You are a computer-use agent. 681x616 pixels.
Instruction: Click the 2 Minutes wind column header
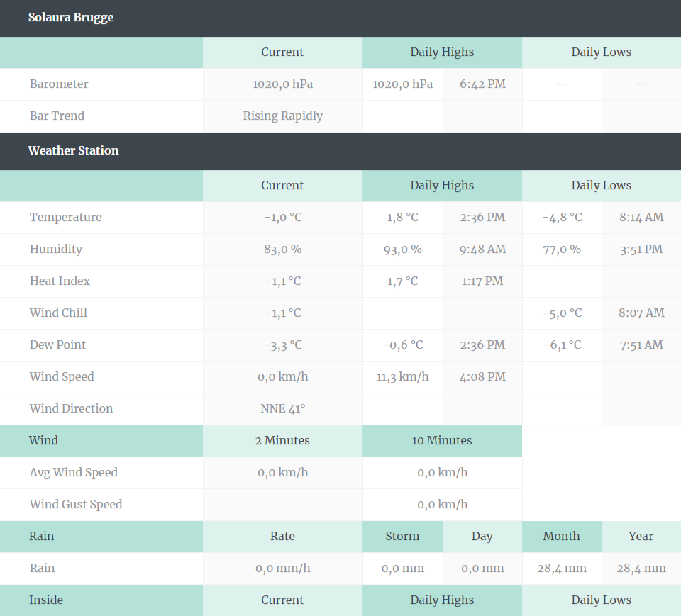tap(283, 441)
